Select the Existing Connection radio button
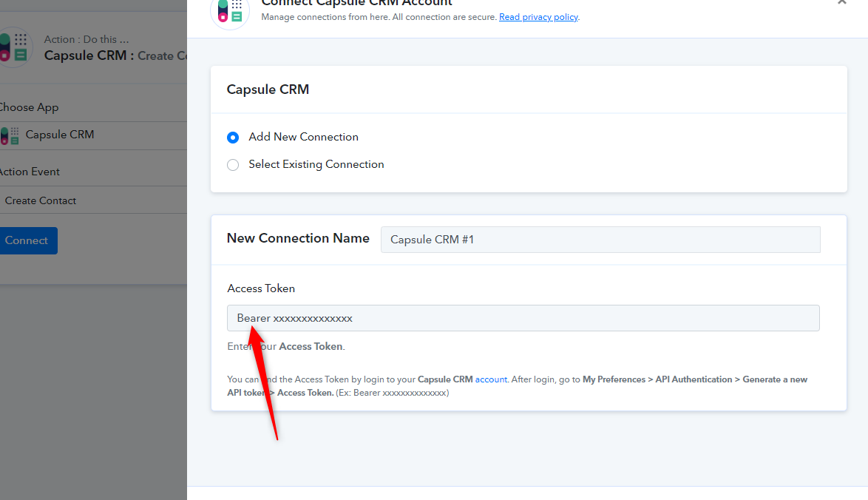The image size is (868, 500). [x=233, y=165]
